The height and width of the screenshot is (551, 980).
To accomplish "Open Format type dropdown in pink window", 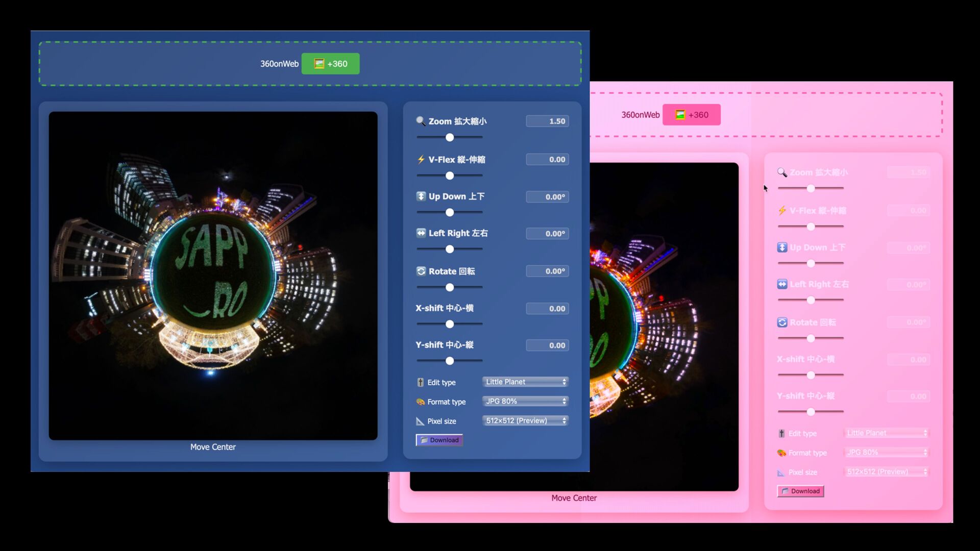I will pos(887,452).
